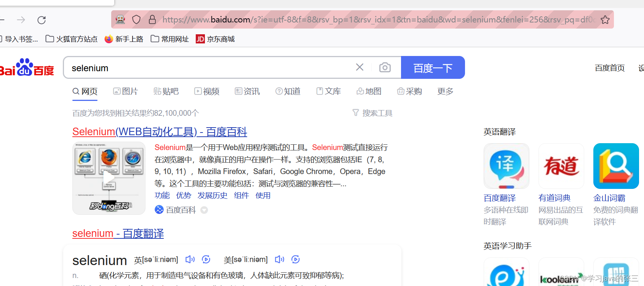The image size is (644, 286).
Task: Open the 金山词霸 text link
Action: [x=609, y=198]
